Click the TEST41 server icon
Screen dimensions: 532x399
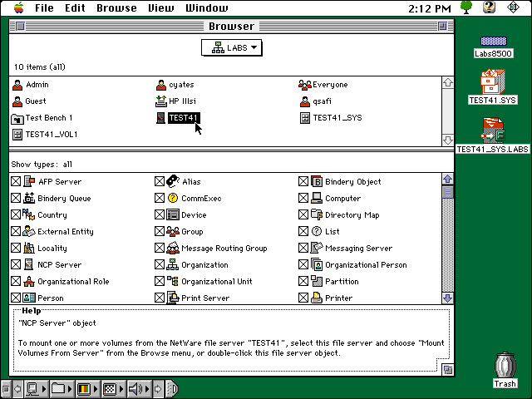(160, 118)
